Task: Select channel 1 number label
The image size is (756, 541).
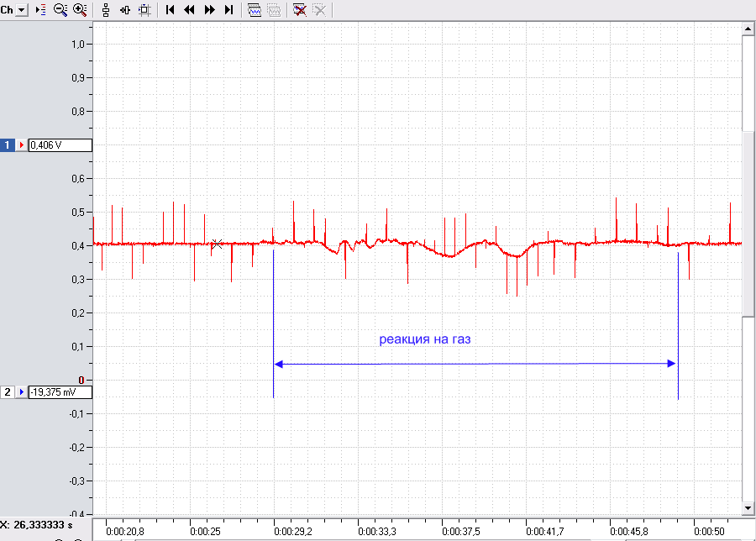Action: pyautogui.click(x=8, y=145)
